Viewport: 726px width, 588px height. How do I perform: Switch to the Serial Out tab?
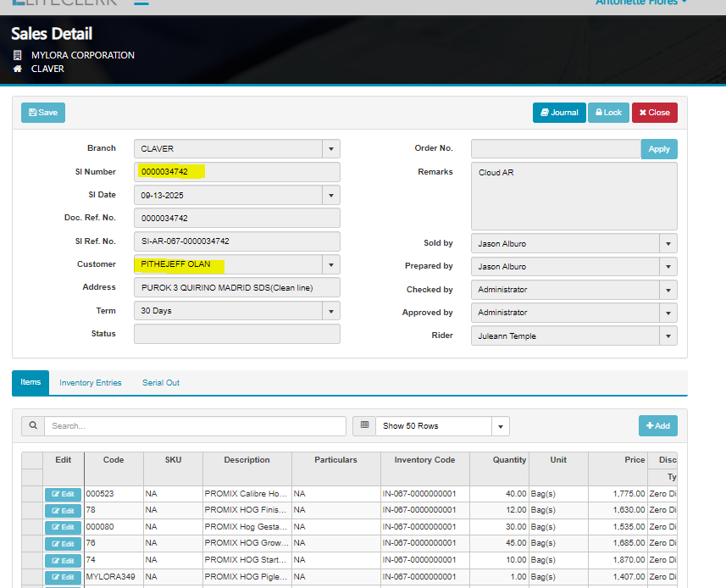click(161, 383)
